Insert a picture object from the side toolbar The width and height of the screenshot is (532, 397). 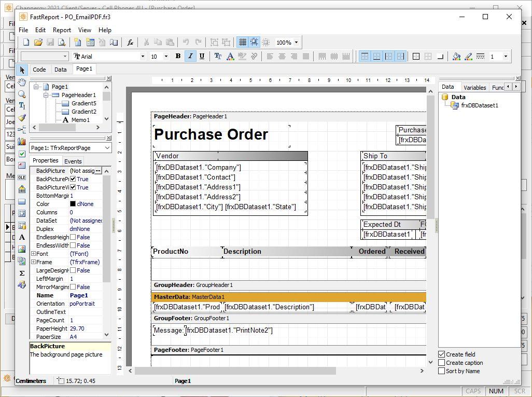22,249
